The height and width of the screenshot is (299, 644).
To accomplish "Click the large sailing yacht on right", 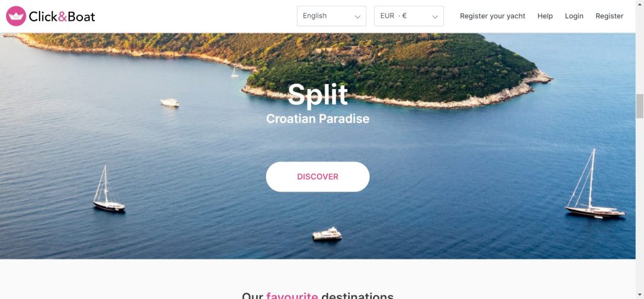I will click(x=594, y=184).
